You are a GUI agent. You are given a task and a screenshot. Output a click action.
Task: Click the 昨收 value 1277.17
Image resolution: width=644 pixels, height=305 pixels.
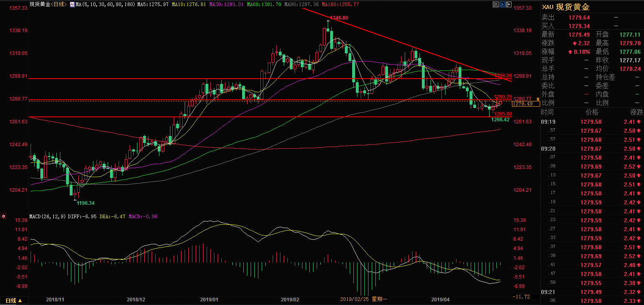(x=630, y=60)
